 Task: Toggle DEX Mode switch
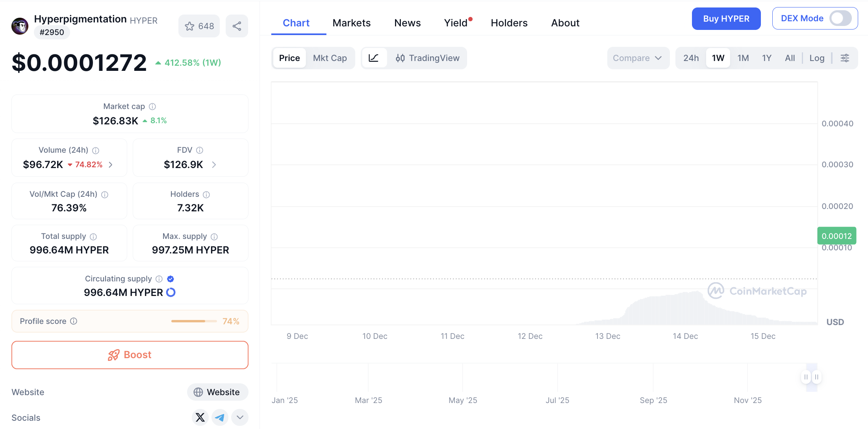[x=840, y=18]
